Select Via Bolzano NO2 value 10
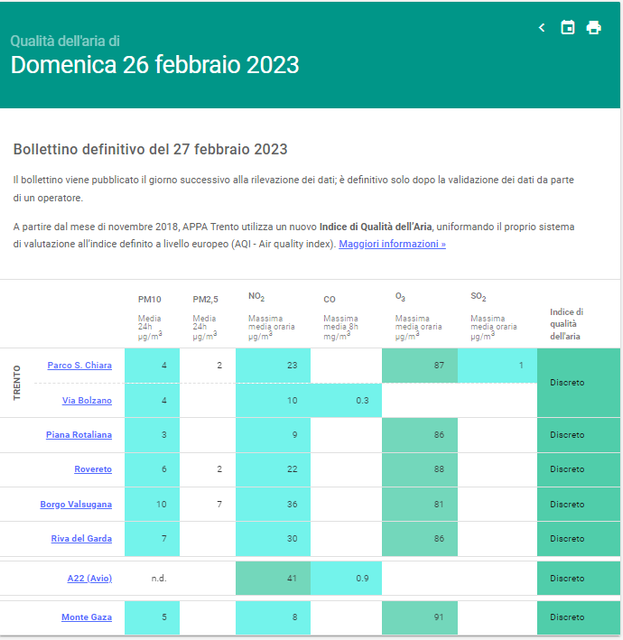 (273, 400)
